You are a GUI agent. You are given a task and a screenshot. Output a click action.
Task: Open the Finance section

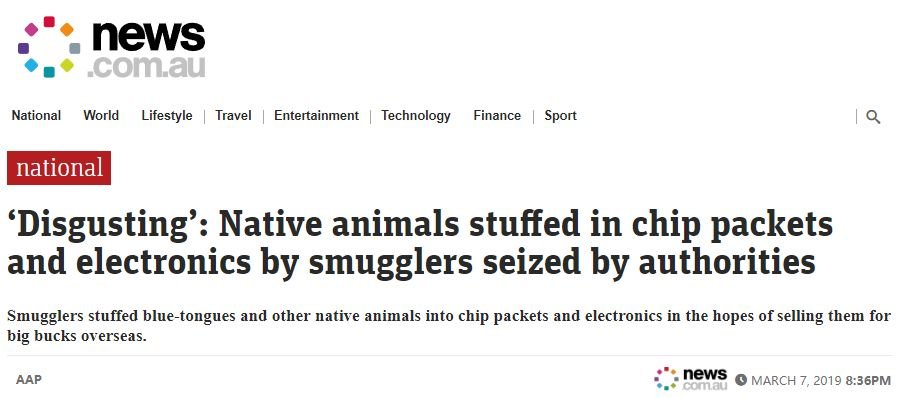point(497,116)
